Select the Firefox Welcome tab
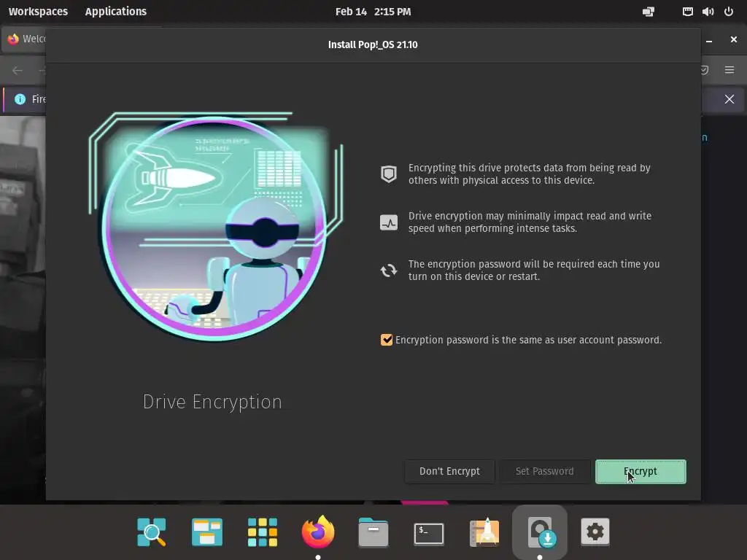The image size is (747, 560). (x=26, y=39)
